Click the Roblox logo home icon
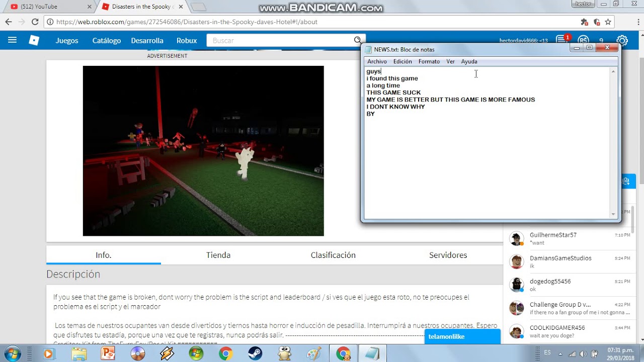644x362 pixels. point(34,40)
